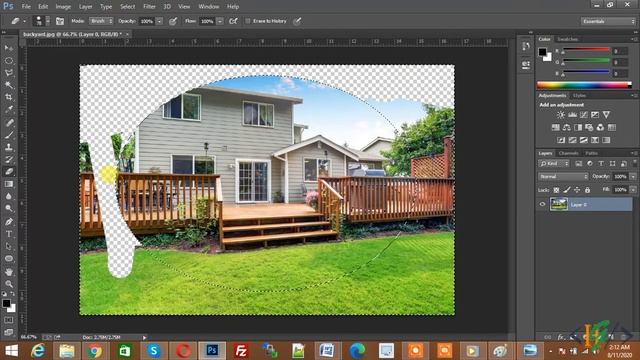The image size is (640, 360).
Task: Select the Polygonal Lasso tool
Action: [9, 73]
